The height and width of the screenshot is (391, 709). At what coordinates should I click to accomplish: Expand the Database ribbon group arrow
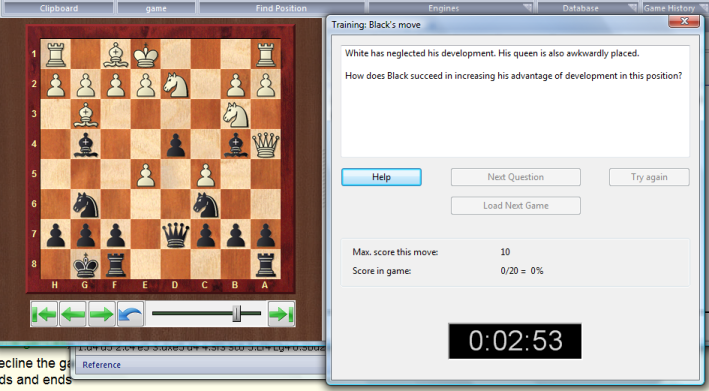[x=632, y=8]
